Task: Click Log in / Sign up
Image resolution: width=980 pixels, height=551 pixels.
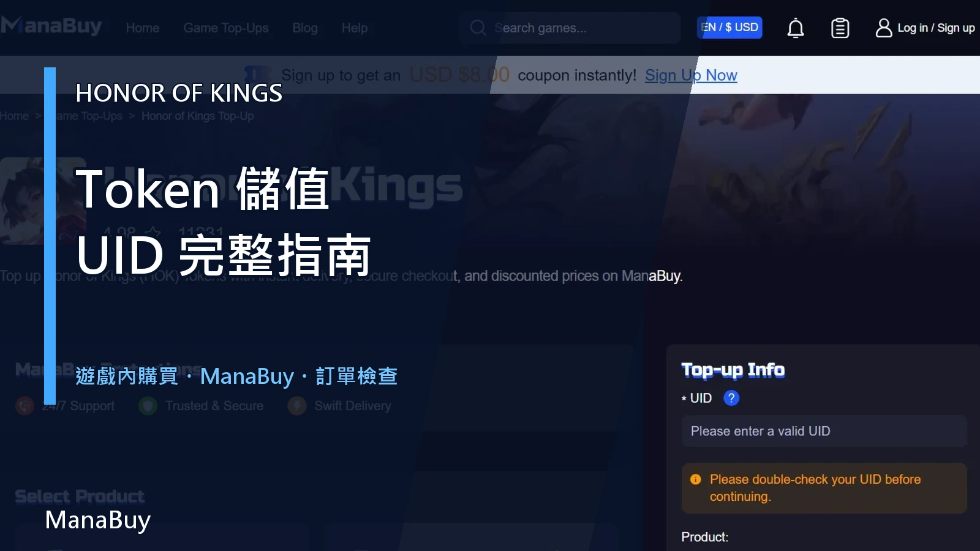Action: pos(936,28)
